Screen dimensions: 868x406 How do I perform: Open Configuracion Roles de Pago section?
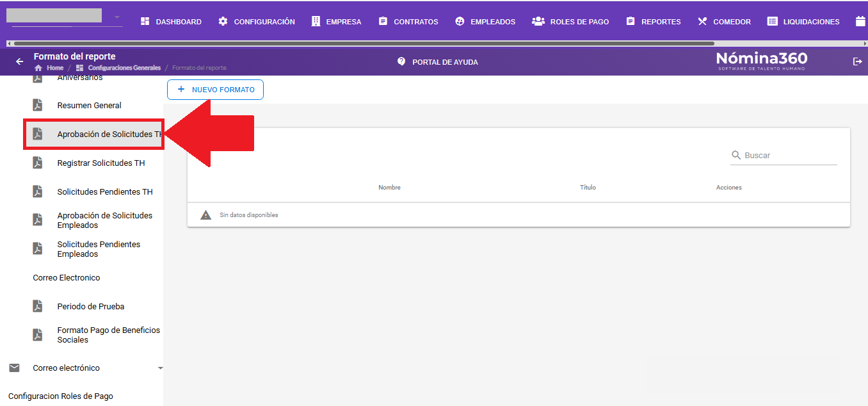pyautogui.click(x=61, y=396)
